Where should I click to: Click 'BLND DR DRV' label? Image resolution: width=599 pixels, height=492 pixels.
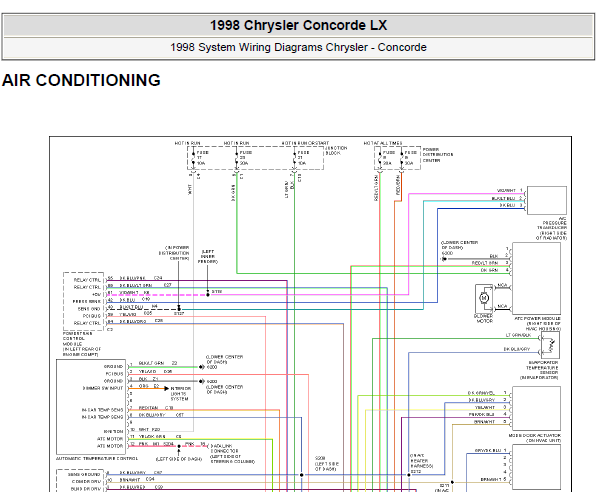coord(86,489)
